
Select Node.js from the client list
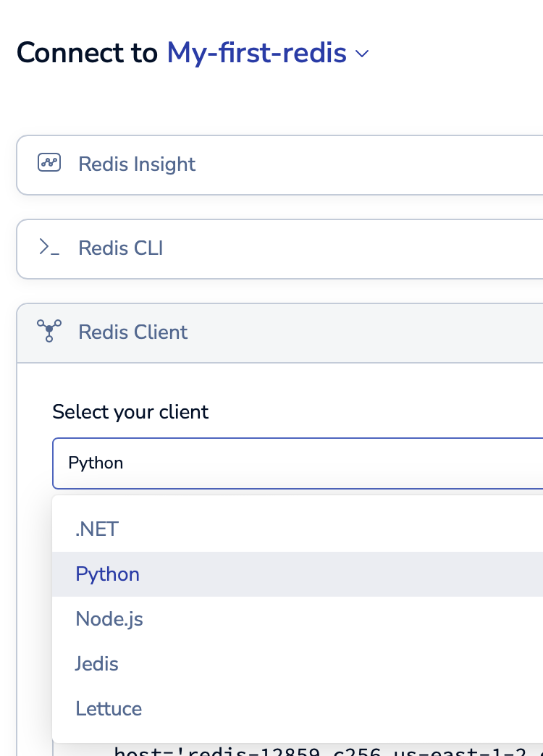109,619
